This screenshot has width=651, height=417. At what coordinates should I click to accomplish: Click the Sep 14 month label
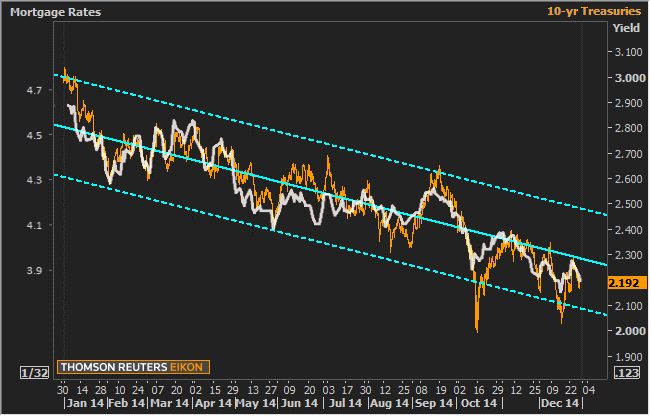pos(434,404)
